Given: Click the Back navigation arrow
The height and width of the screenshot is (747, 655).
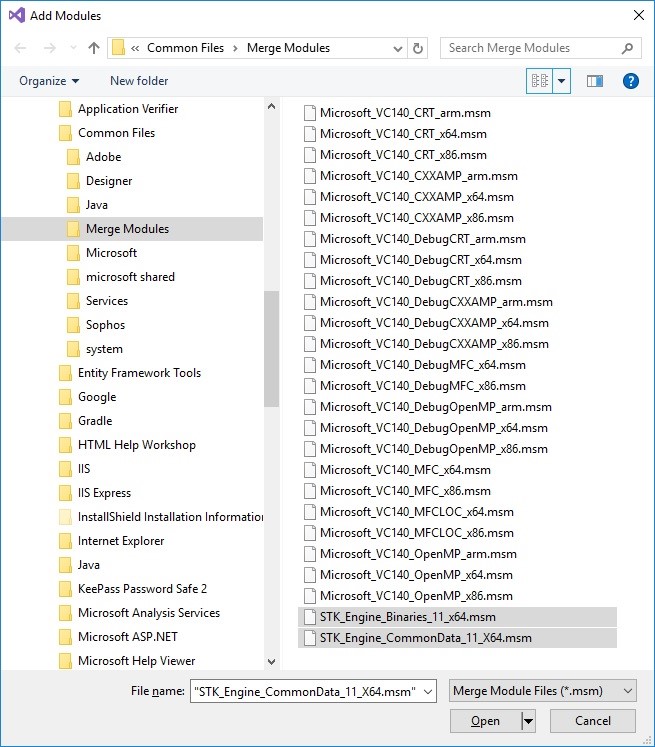Looking at the screenshot, I should coord(21,48).
